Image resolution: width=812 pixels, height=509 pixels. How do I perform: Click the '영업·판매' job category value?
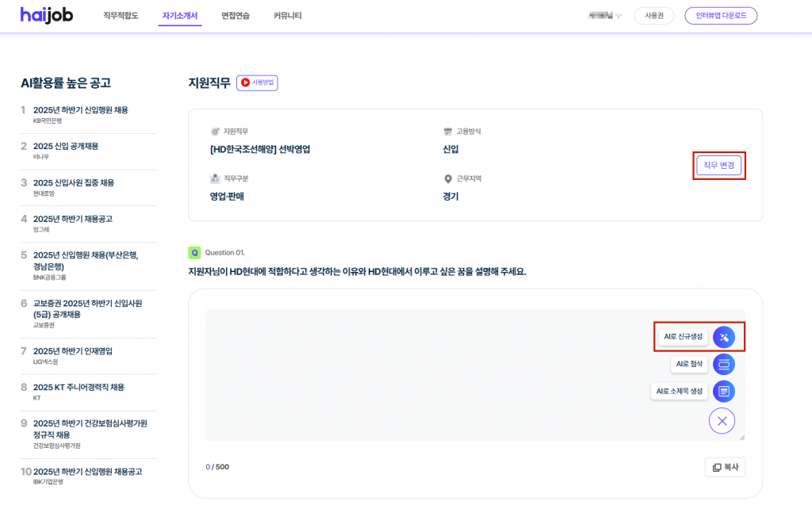[227, 197]
